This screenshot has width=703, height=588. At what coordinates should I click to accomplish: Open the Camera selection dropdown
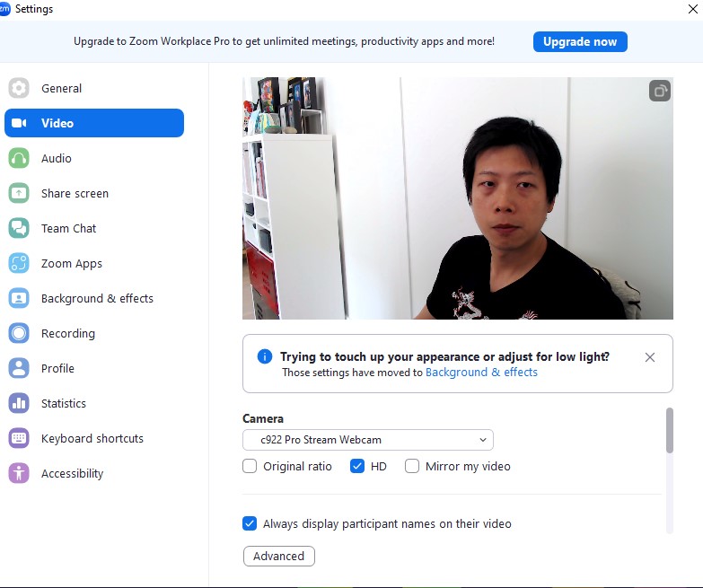coord(368,440)
